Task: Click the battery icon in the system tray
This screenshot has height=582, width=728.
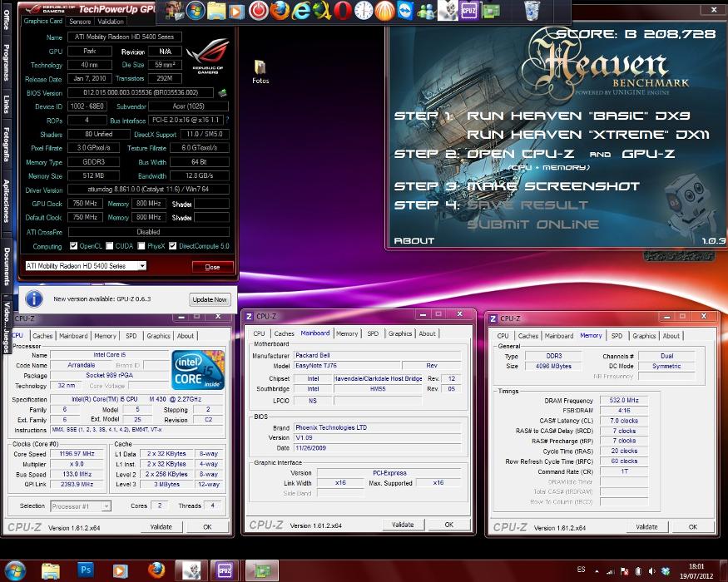Action: tap(638, 571)
